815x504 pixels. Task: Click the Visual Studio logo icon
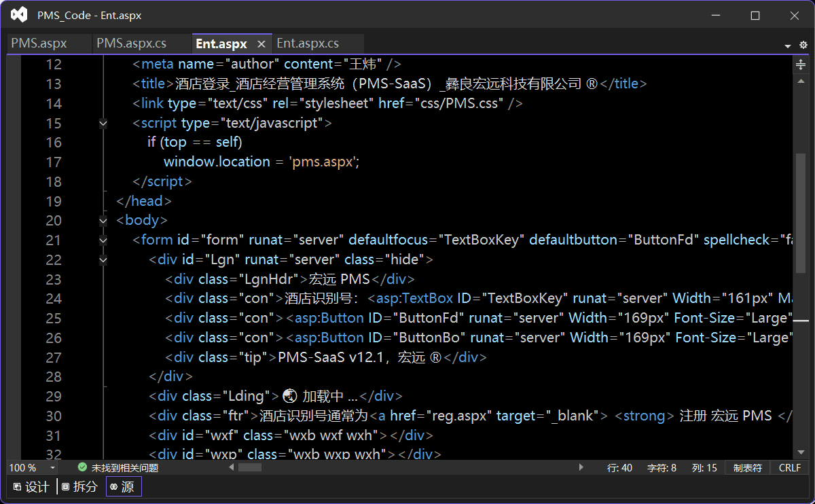[19, 15]
